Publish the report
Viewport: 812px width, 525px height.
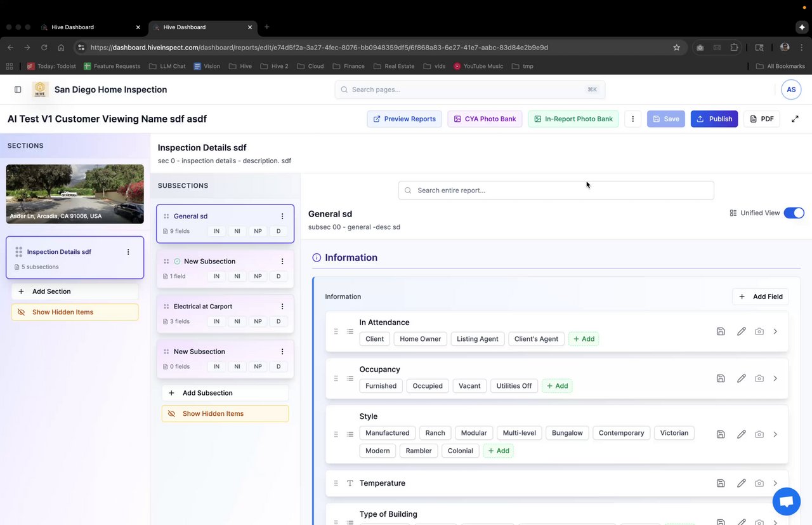[714, 119]
